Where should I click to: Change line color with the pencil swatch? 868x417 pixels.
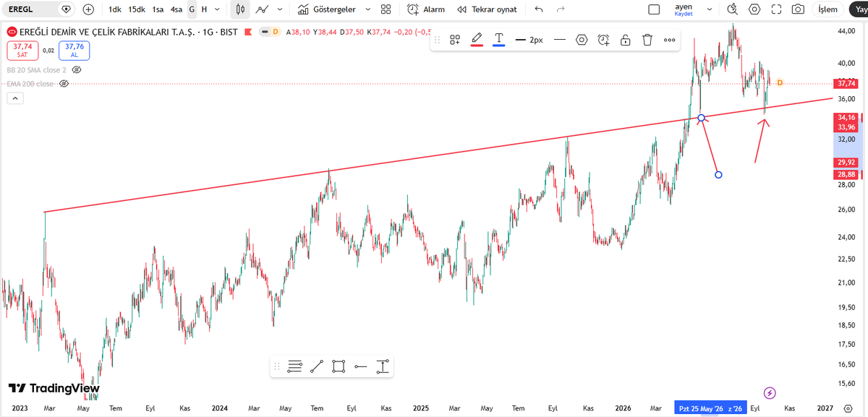click(x=477, y=40)
